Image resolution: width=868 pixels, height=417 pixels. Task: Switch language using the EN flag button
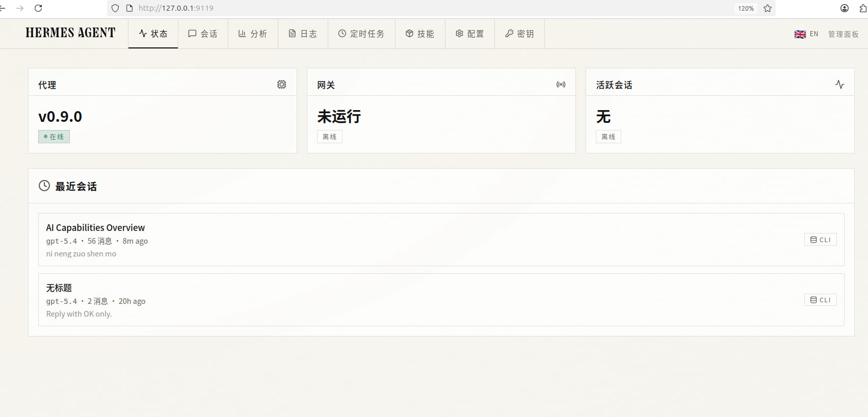(x=806, y=34)
